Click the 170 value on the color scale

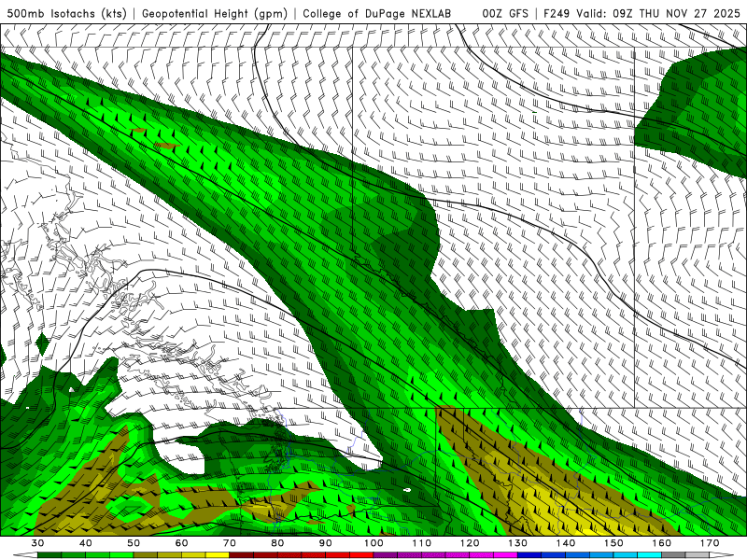(710, 543)
